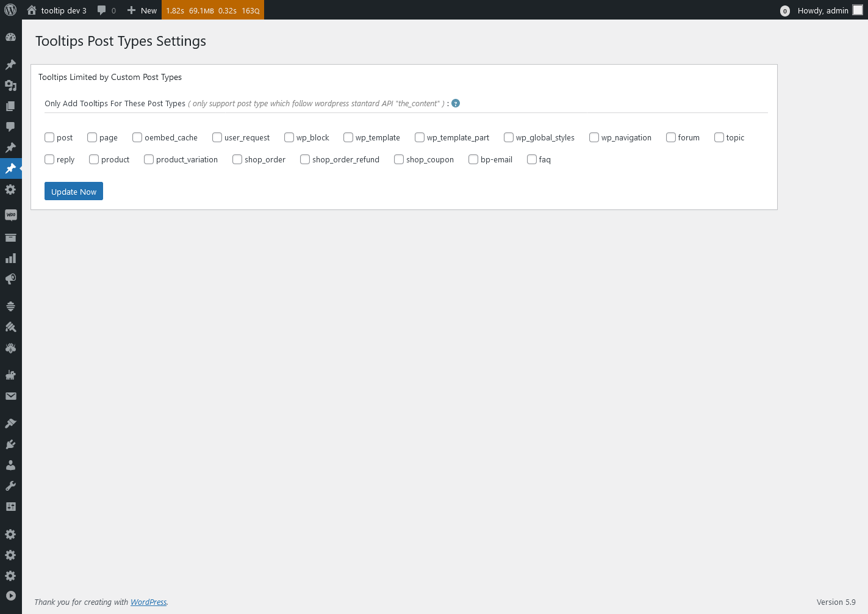
Task: Open the Analytics bar-chart sidebar icon
Action: click(x=10, y=258)
